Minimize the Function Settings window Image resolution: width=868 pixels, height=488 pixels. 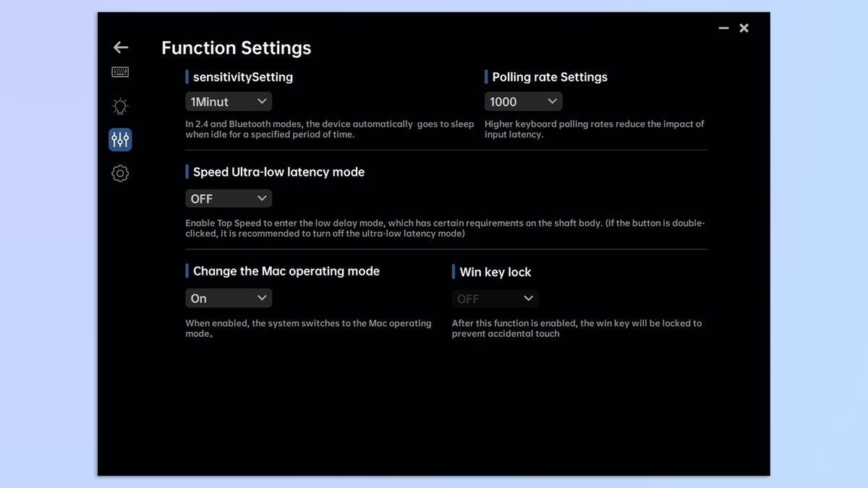pyautogui.click(x=723, y=28)
